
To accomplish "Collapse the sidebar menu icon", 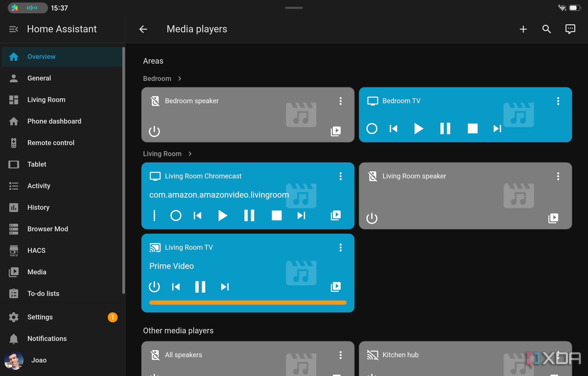I will point(14,29).
